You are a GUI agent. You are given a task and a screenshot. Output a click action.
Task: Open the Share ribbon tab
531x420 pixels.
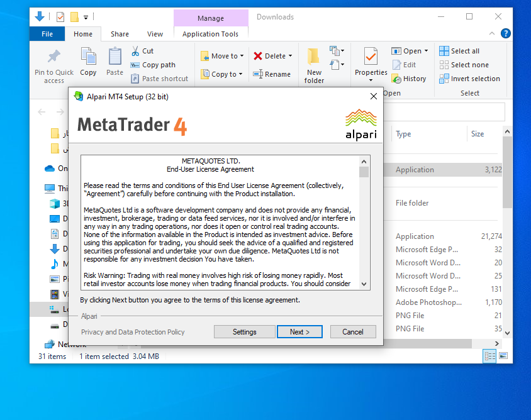[120, 34]
